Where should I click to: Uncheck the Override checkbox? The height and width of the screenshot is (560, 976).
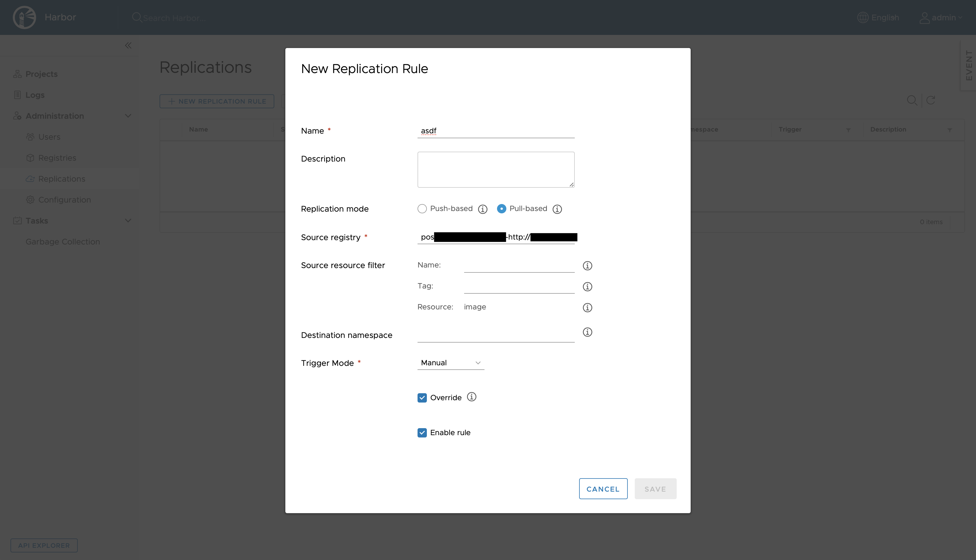click(422, 397)
